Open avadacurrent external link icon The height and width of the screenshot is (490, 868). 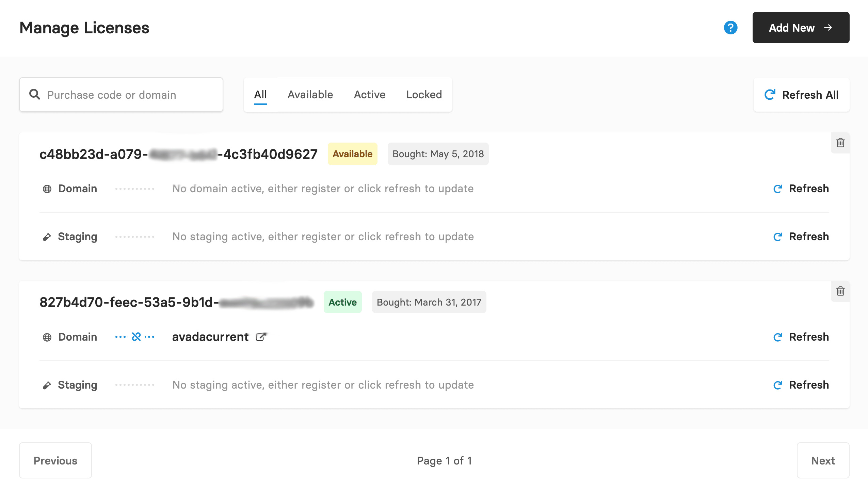tap(261, 337)
